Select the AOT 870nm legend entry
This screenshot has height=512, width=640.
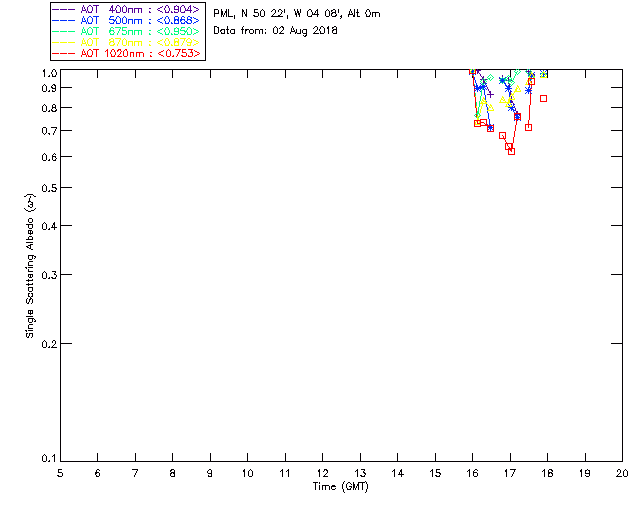pyautogui.click(x=126, y=42)
